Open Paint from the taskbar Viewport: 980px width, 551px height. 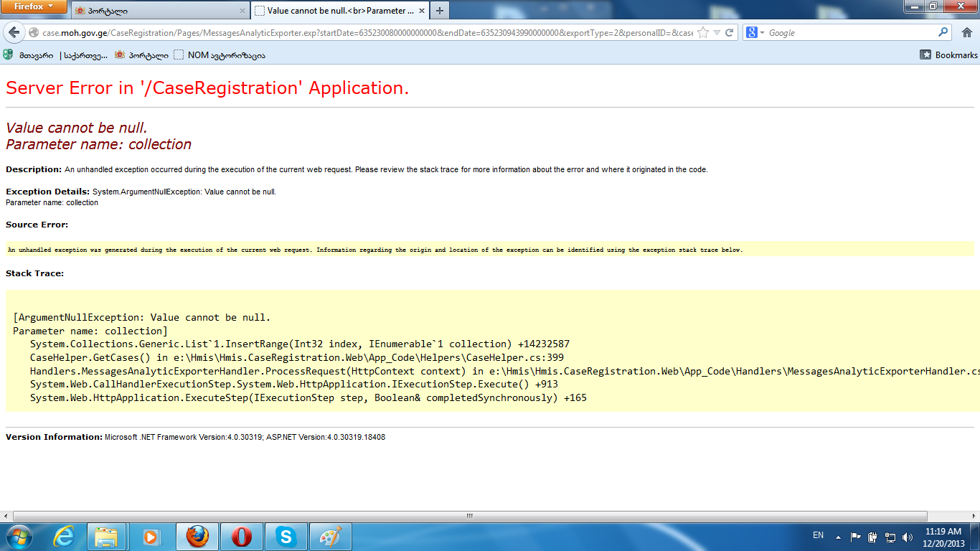[x=331, y=537]
